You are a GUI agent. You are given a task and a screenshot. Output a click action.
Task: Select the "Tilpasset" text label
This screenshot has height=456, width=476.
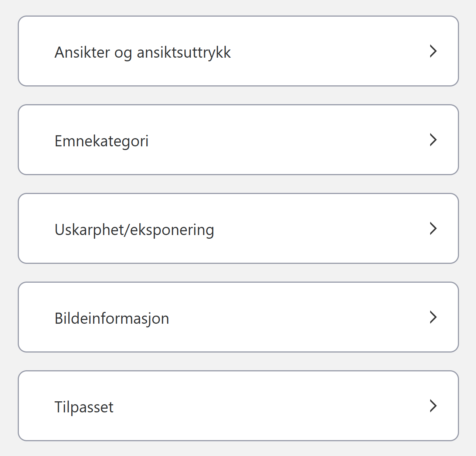(84, 407)
